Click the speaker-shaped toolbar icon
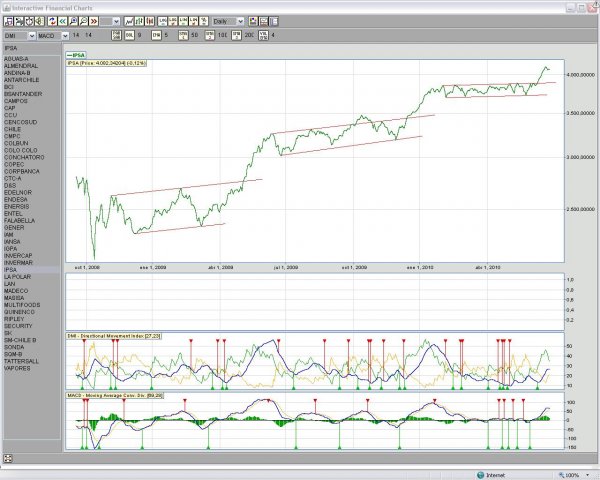The image size is (600, 480). (x=40, y=21)
